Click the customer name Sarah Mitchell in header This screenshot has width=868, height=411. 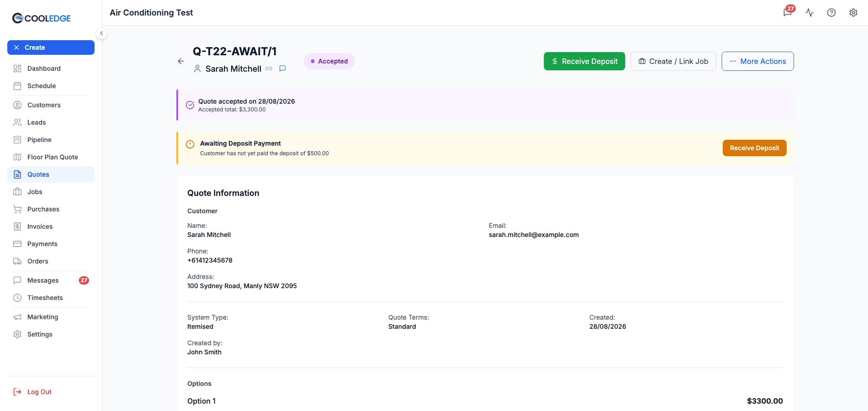[233, 68]
